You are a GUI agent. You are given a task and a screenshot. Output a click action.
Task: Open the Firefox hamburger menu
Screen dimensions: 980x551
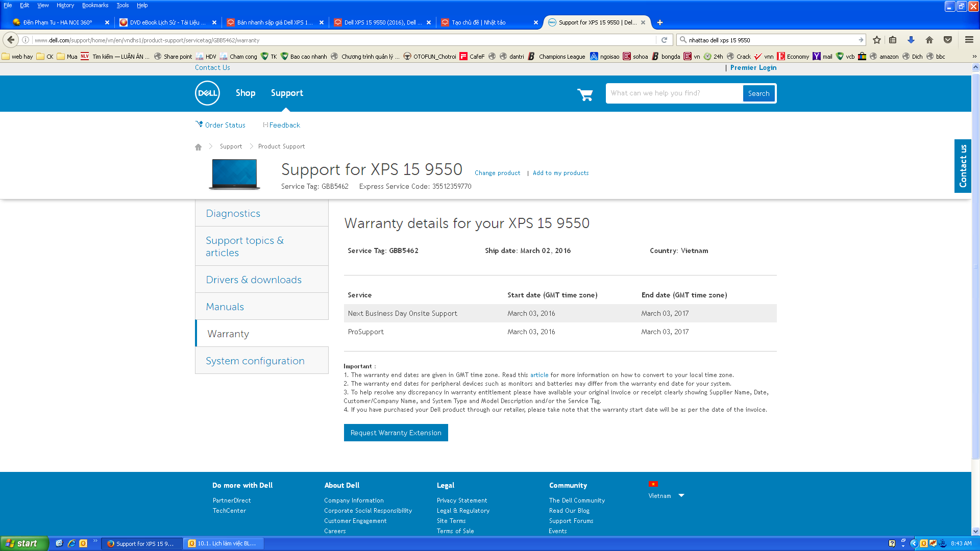[969, 40]
